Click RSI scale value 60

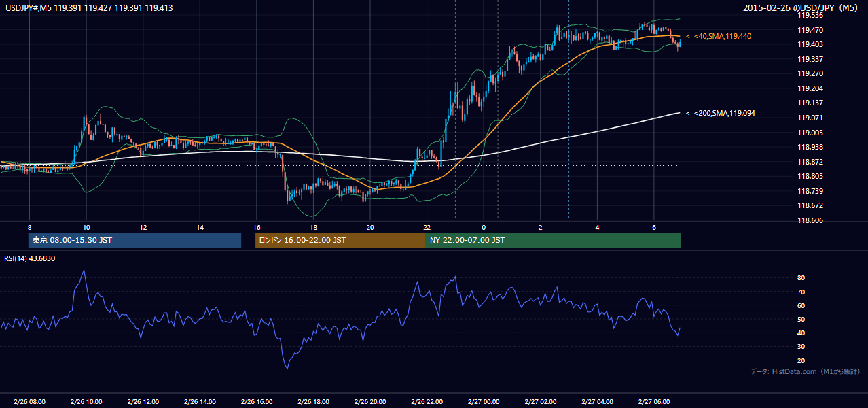coord(801,305)
